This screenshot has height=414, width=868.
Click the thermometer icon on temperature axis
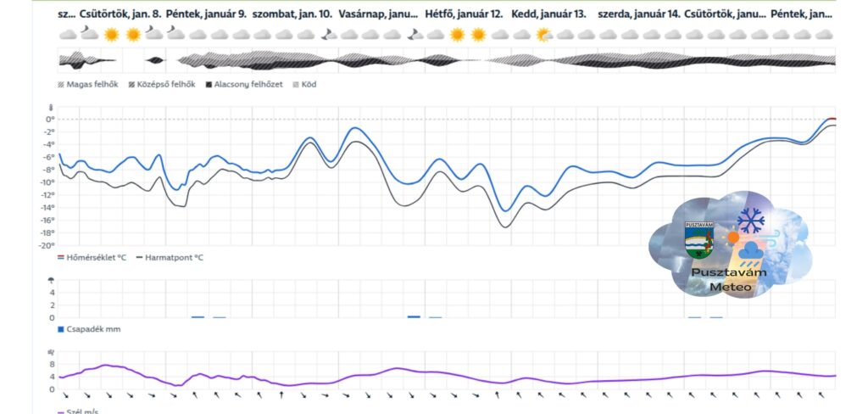point(52,108)
